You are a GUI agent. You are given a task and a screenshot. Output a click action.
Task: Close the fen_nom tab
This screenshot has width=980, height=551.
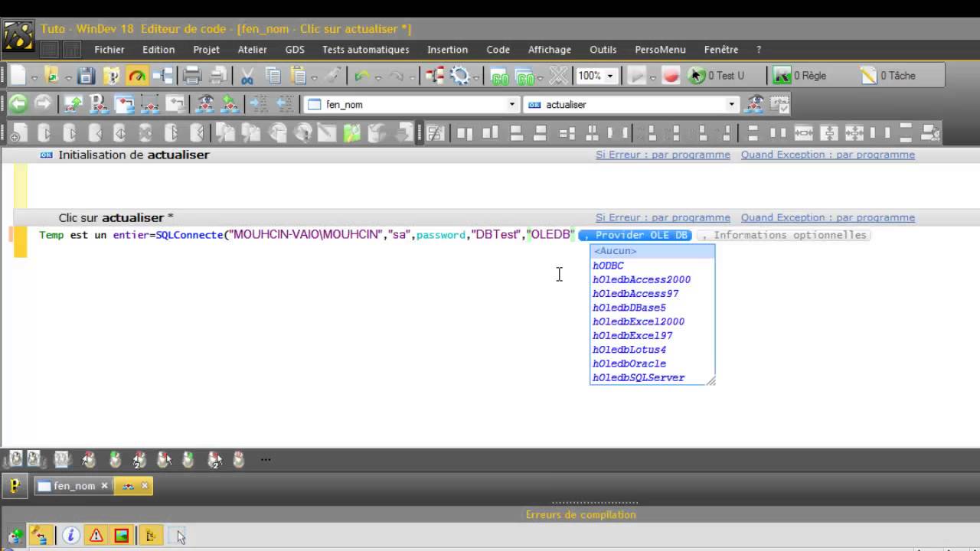pos(103,486)
